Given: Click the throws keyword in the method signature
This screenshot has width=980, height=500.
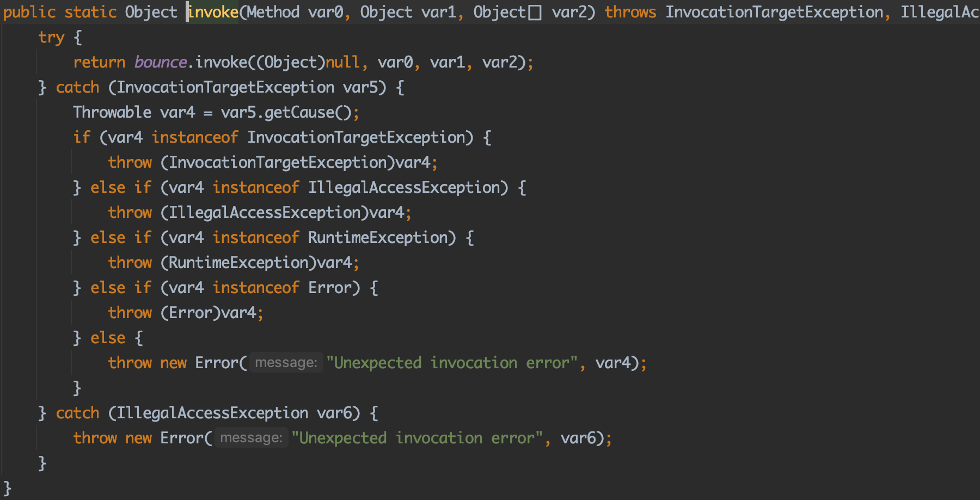Looking at the screenshot, I should point(630,12).
